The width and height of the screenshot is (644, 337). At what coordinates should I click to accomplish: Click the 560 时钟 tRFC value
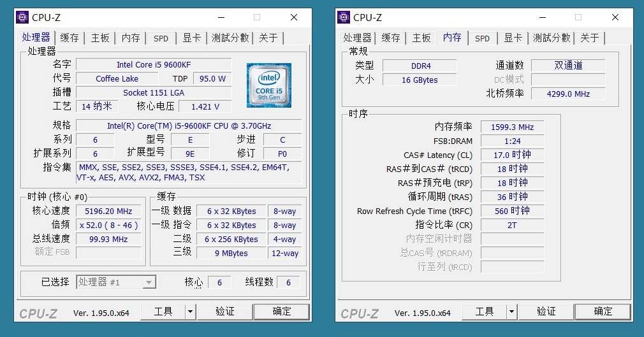(x=512, y=211)
